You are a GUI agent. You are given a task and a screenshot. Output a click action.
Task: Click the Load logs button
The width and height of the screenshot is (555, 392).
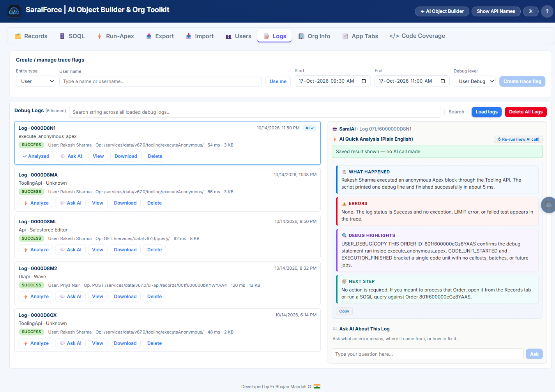[486, 112]
